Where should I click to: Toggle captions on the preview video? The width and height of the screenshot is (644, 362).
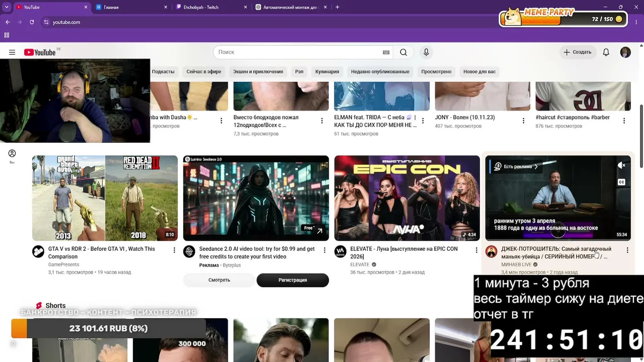tap(621, 182)
